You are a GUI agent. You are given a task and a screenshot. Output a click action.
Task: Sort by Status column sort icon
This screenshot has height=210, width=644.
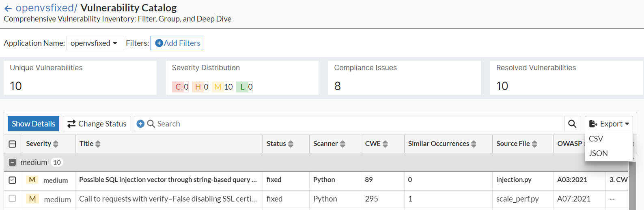[291, 144]
